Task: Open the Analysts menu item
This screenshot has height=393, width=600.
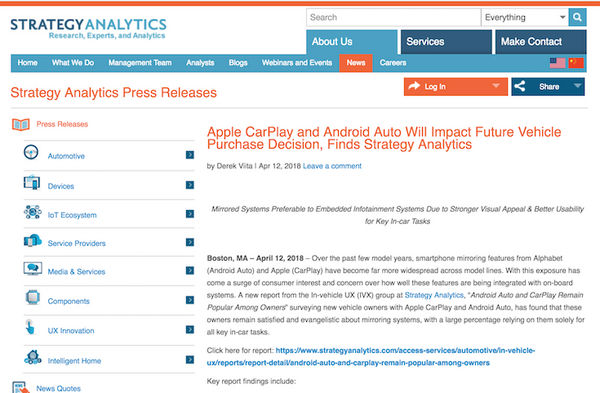Action: click(x=200, y=63)
